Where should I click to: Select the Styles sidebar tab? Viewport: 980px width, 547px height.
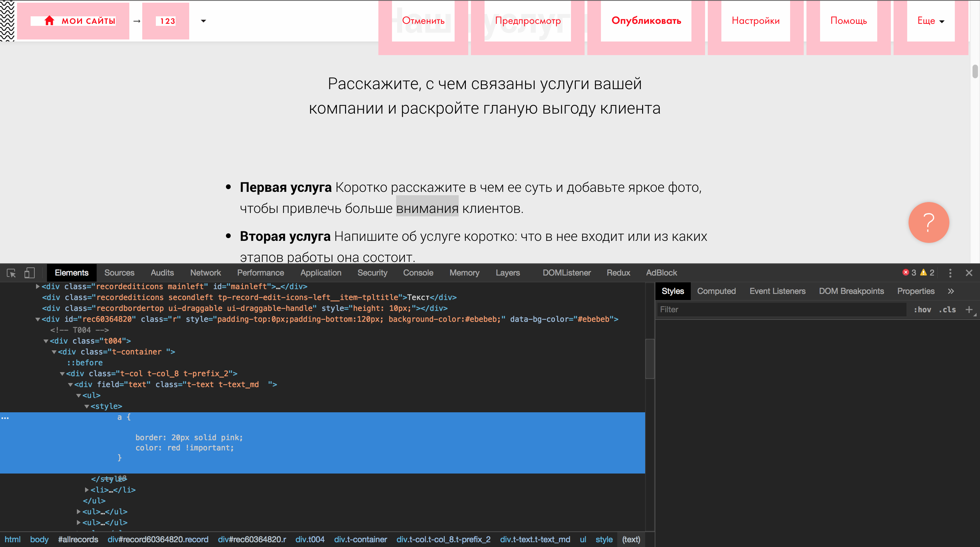click(x=673, y=291)
